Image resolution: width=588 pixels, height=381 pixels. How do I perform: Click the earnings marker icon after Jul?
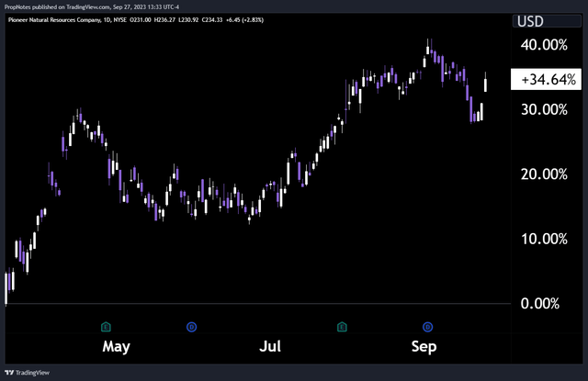(342, 326)
